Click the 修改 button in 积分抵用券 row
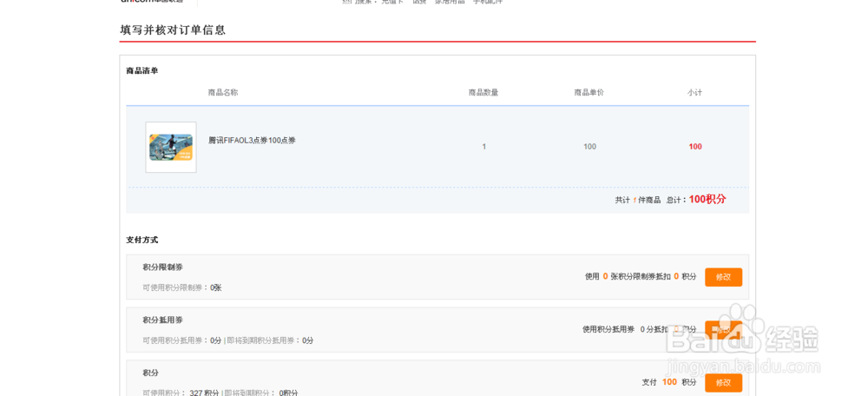 723,329
